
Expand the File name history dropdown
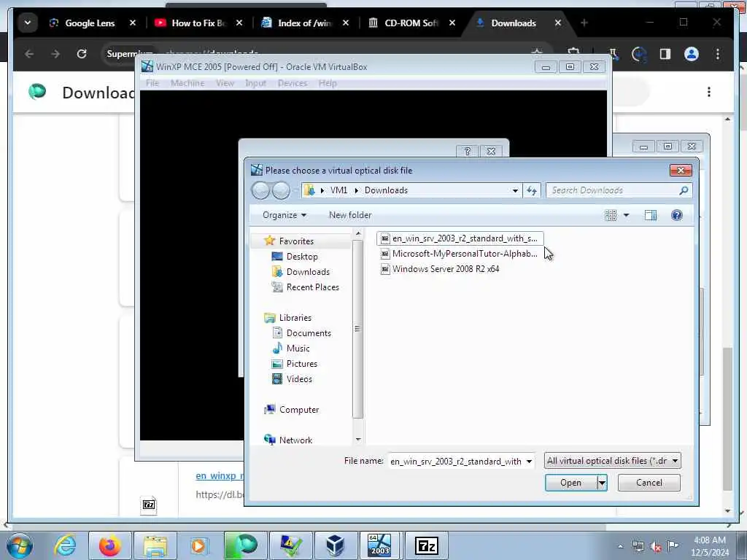pos(529,462)
